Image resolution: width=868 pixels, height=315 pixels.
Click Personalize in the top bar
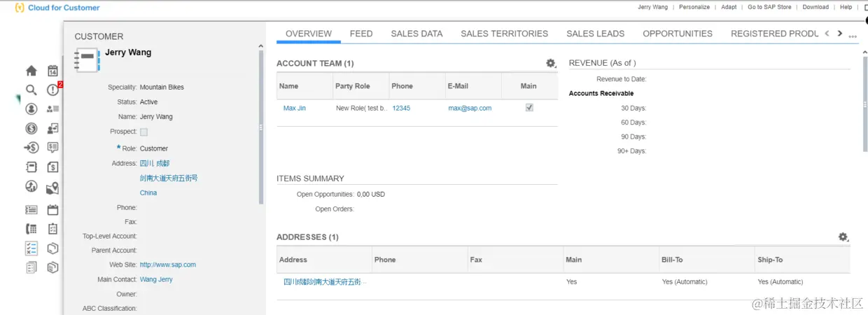tap(694, 7)
